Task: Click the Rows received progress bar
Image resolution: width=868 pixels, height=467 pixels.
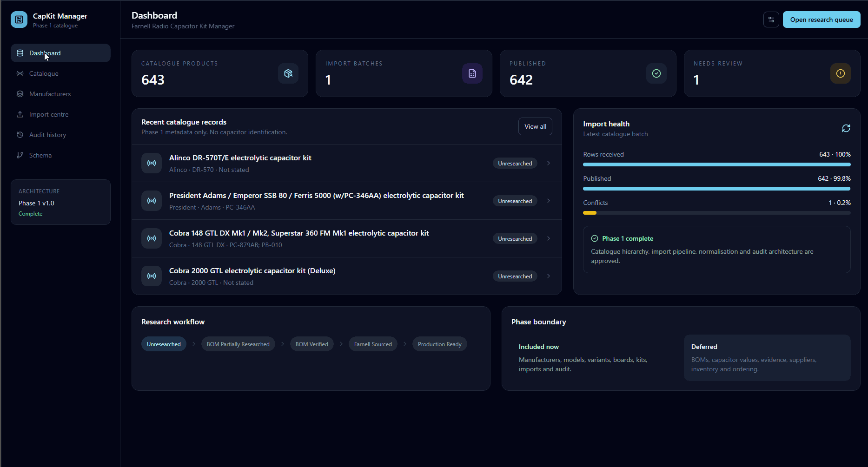Action: point(717,164)
